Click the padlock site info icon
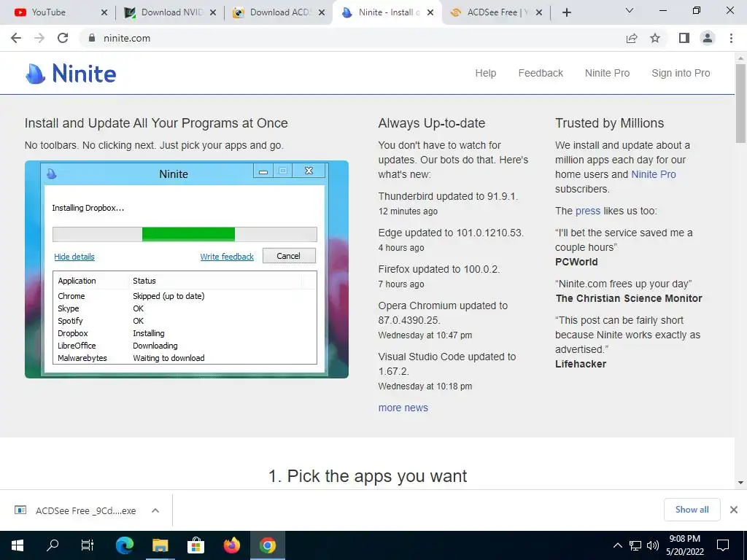 [92, 38]
